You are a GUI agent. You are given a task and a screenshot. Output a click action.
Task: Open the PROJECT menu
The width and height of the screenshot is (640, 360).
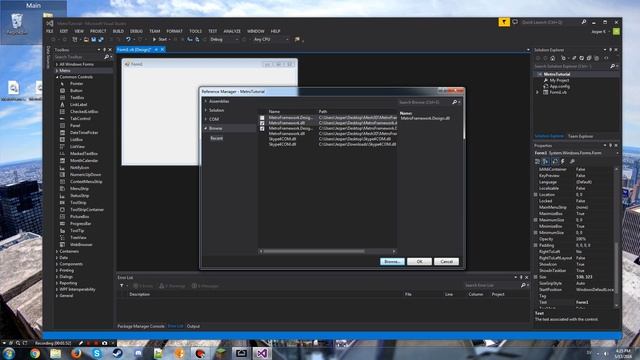coord(98,31)
